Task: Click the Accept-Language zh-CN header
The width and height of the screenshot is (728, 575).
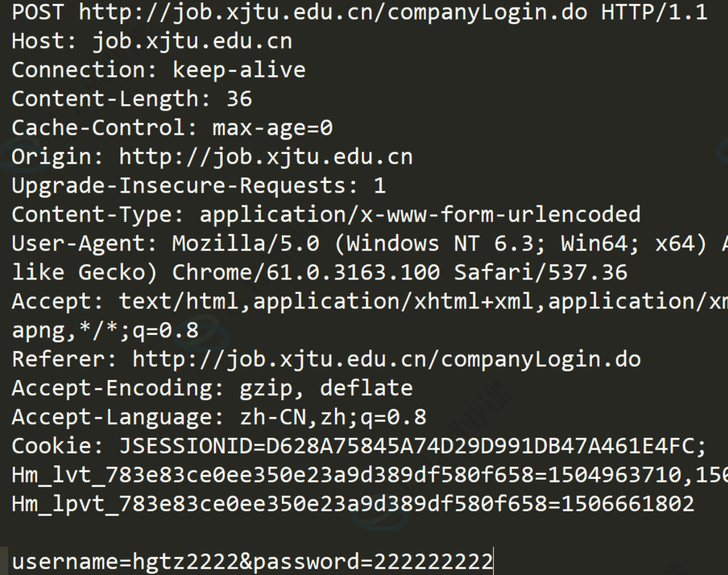Action: click(x=219, y=417)
